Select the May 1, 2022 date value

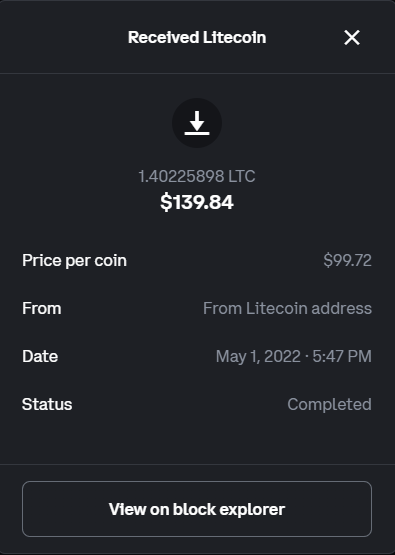(x=258, y=356)
